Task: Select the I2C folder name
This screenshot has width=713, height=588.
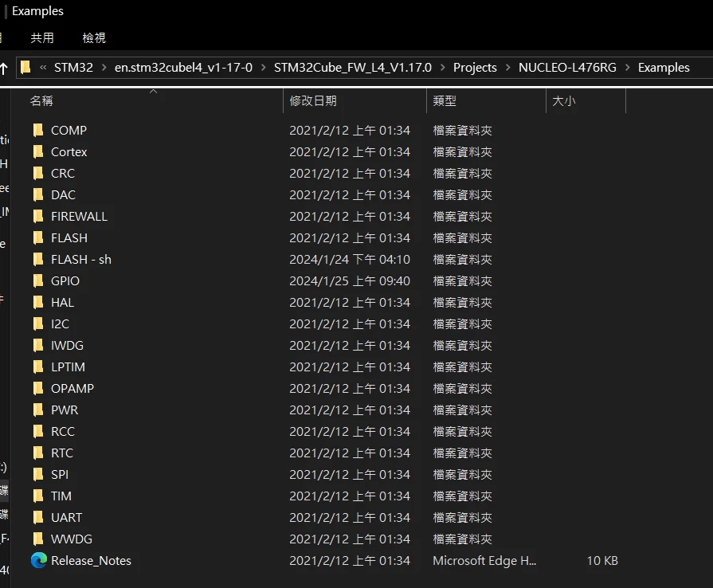Action: click(60, 323)
